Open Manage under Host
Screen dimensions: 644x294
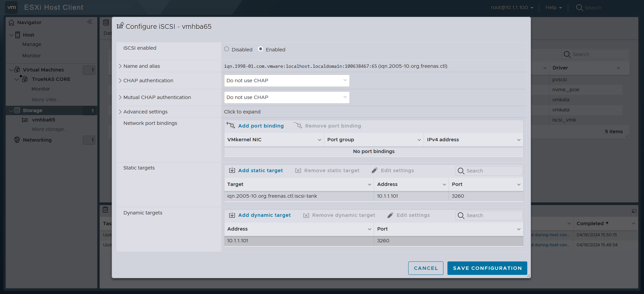coord(32,44)
